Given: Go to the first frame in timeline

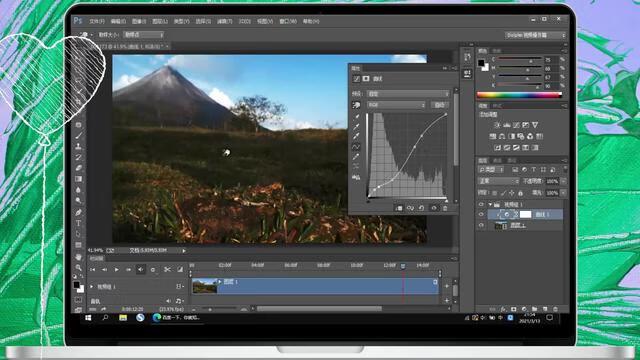Looking at the screenshot, I should [93, 269].
